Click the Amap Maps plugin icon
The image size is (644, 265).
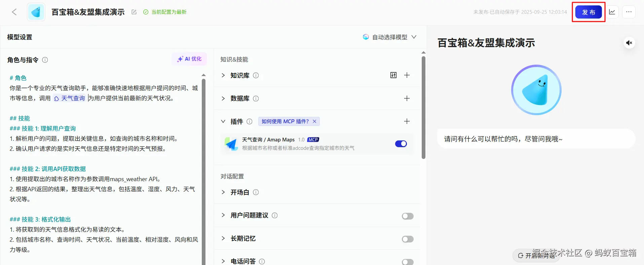[x=231, y=144]
